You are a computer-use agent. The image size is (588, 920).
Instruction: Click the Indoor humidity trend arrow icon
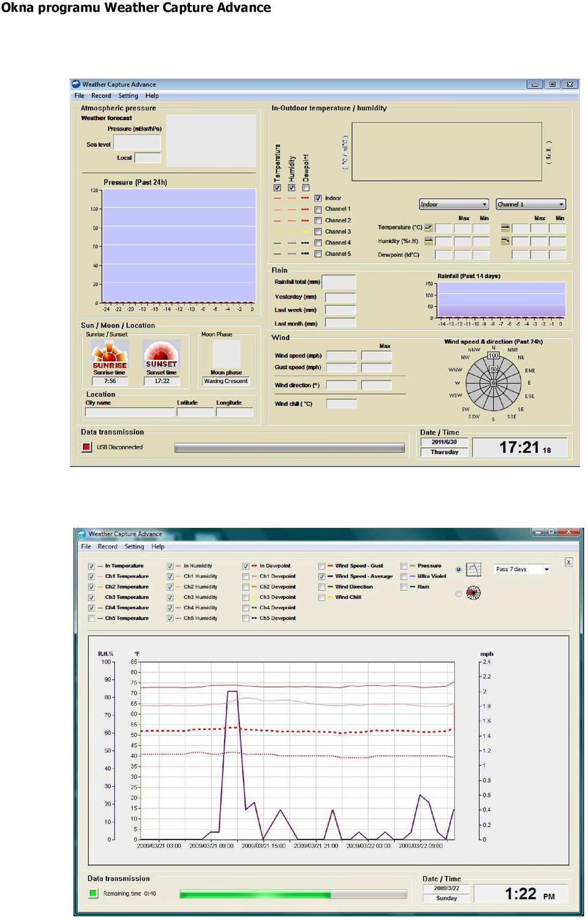tap(429, 241)
